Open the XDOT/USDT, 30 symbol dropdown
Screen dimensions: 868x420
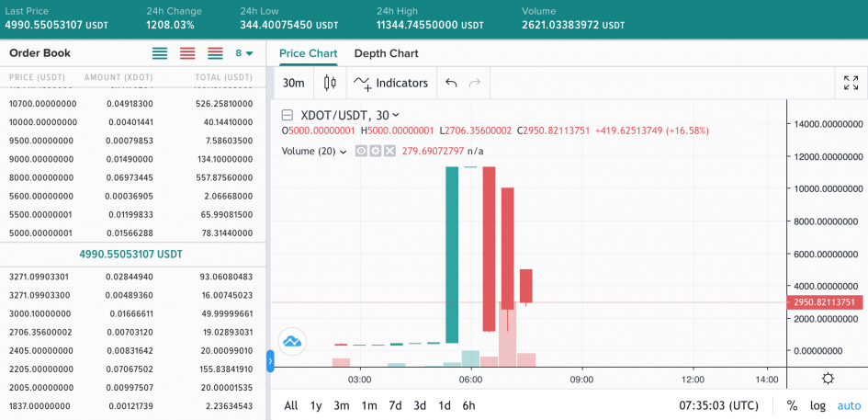(x=350, y=115)
